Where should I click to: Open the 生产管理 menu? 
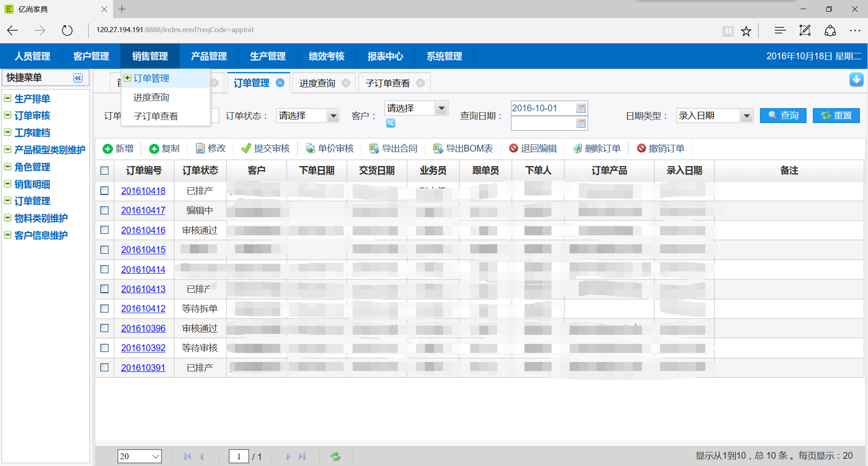[268, 56]
